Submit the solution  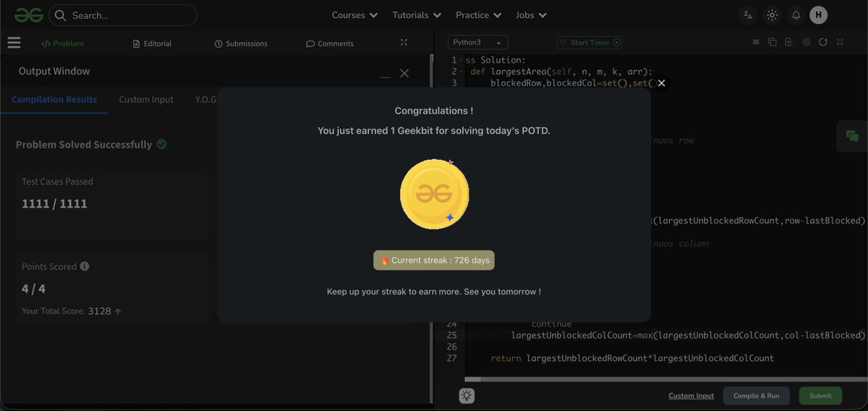(x=820, y=396)
